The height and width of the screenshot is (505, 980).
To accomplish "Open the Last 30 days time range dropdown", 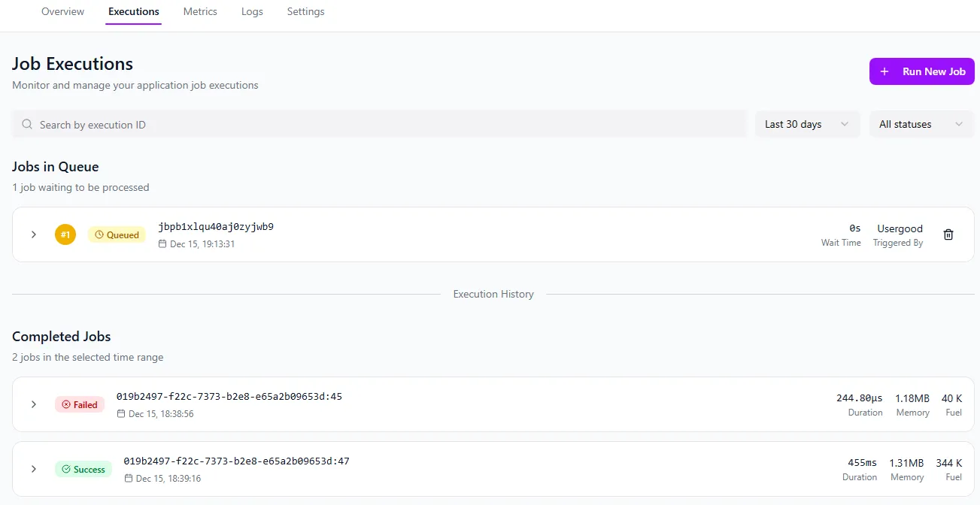I will tap(807, 123).
